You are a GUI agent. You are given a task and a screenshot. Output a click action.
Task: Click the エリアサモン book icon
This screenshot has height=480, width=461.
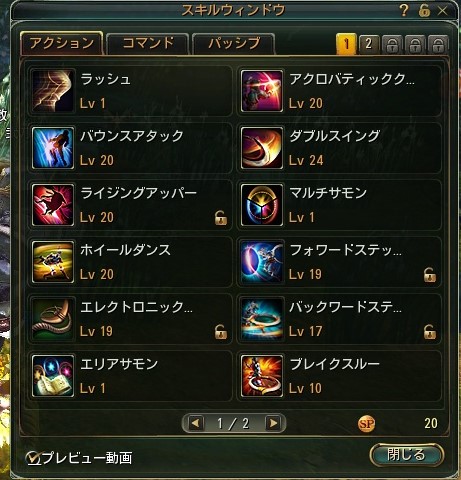pos(53,376)
